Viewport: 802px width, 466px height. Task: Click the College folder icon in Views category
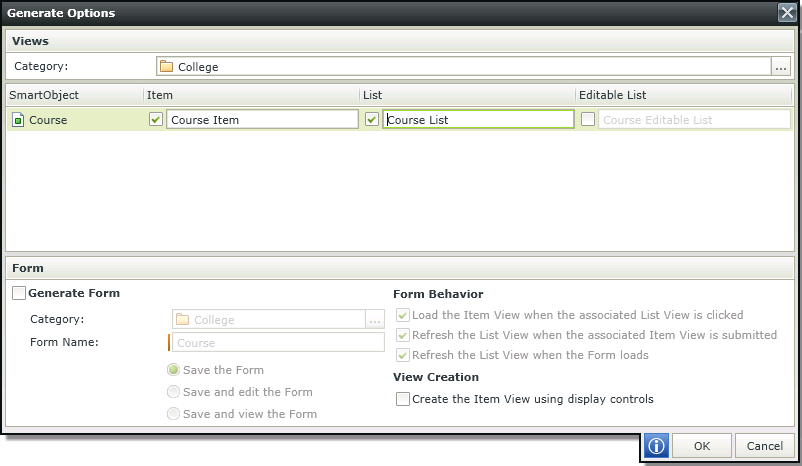coord(166,66)
